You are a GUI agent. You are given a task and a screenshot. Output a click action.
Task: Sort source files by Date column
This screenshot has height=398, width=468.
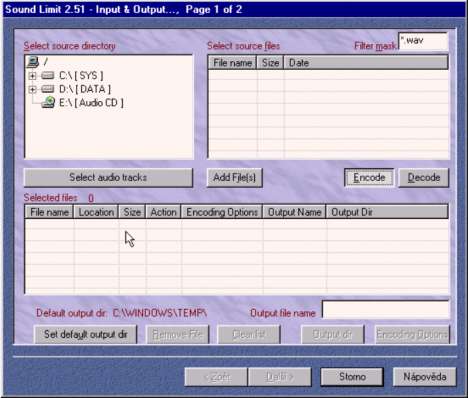coord(366,63)
